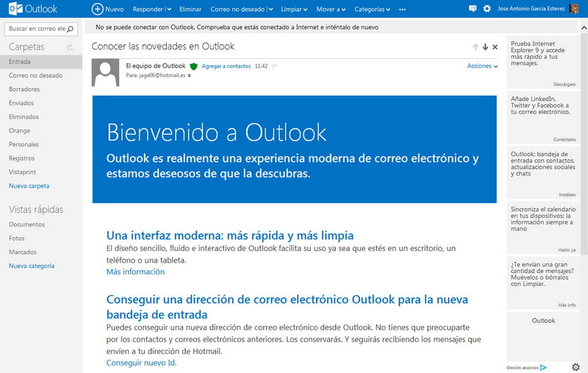Click sender's avatar placeholder image
The height and width of the screenshot is (373, 588).
105,72
